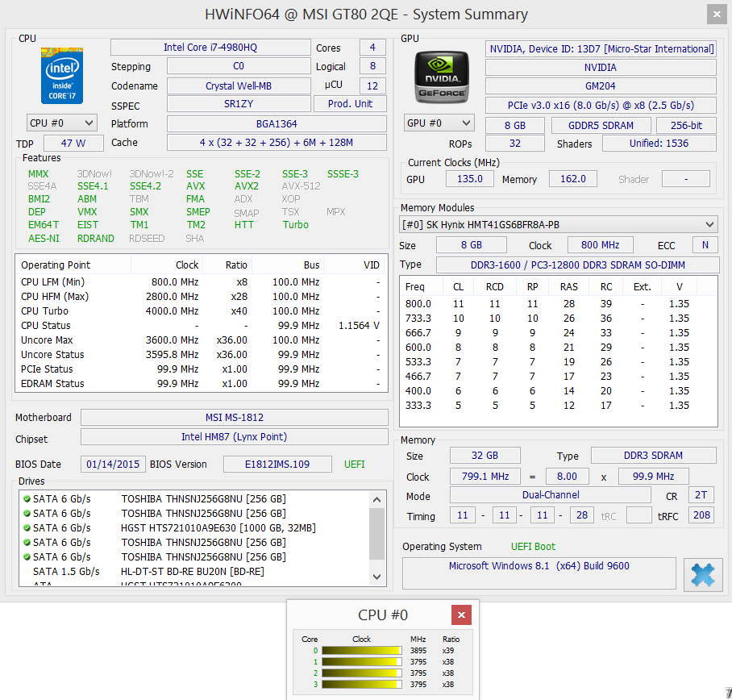The image size is (732, 700).
Task: Close the CPU #0 clock popup
Action: tap(461, 615)
